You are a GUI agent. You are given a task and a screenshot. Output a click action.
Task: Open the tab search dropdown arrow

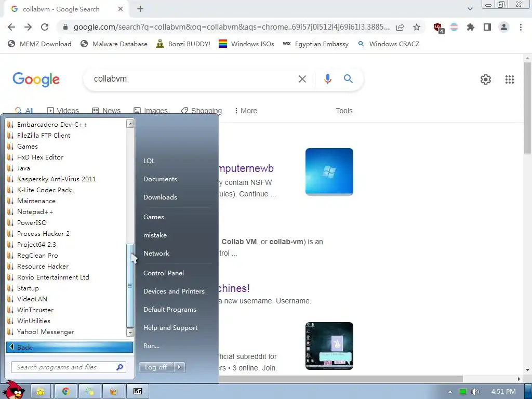pyautogui.click(x=470, y=9)
